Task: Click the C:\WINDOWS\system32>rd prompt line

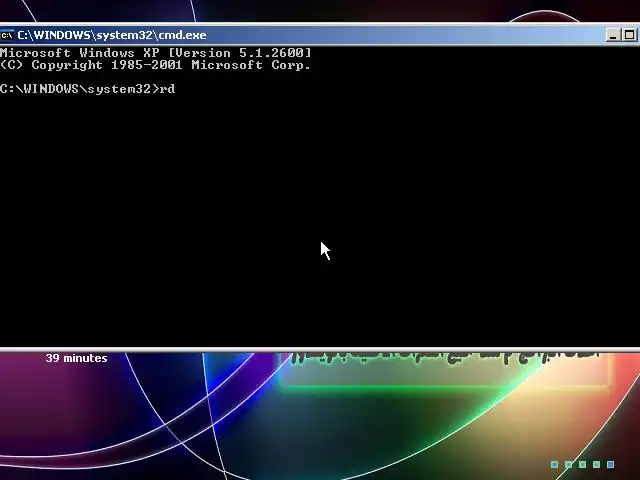Action: click(87, 89)
